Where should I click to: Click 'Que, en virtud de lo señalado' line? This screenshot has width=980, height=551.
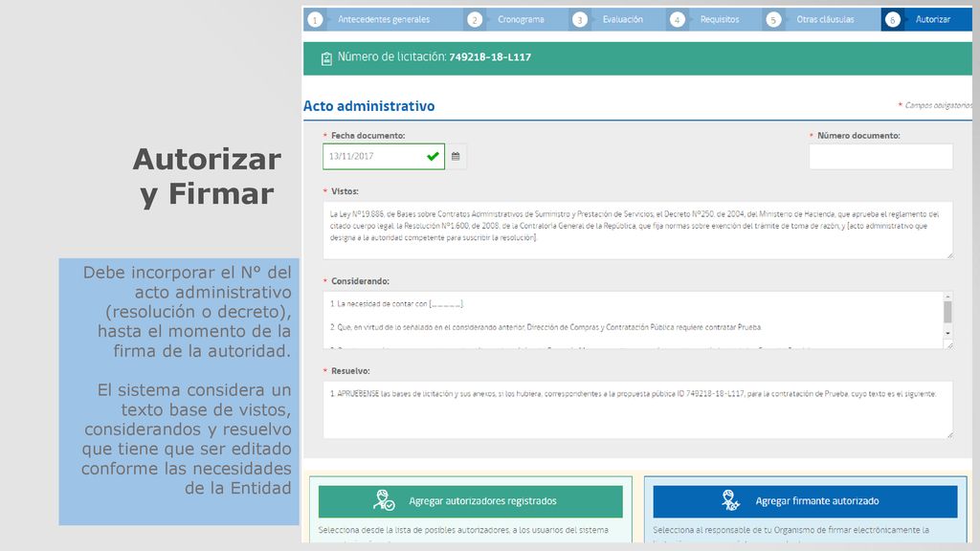click(x=546, y=327)
